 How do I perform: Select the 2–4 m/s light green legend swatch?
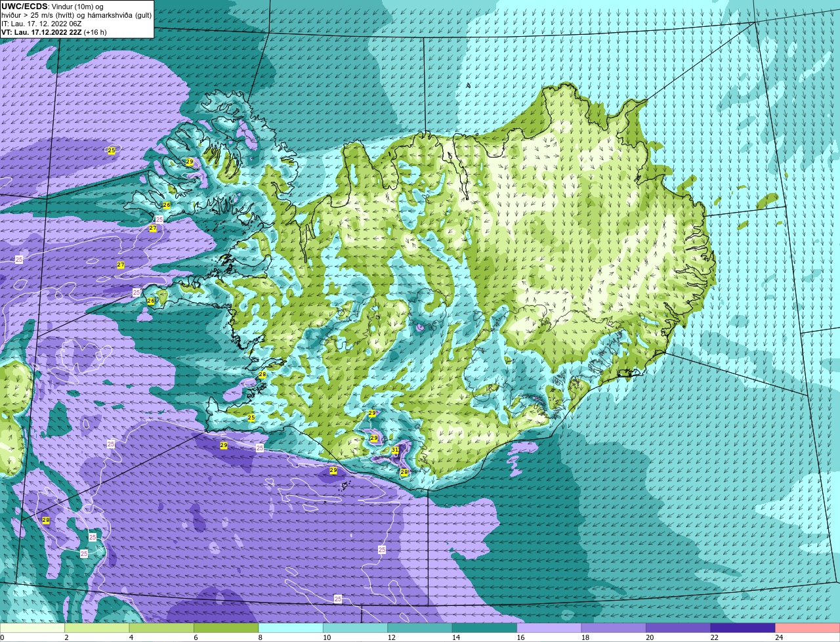[x=98, y=628]
